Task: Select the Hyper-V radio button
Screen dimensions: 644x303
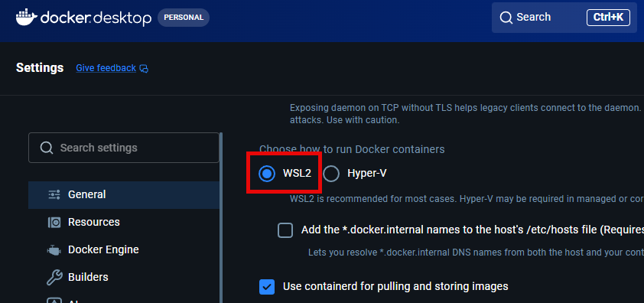Action: point(331,174)
